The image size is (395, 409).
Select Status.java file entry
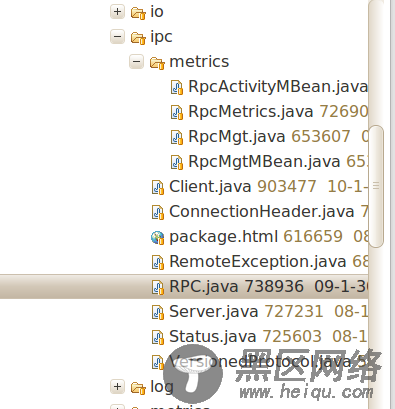coord(213,337)
